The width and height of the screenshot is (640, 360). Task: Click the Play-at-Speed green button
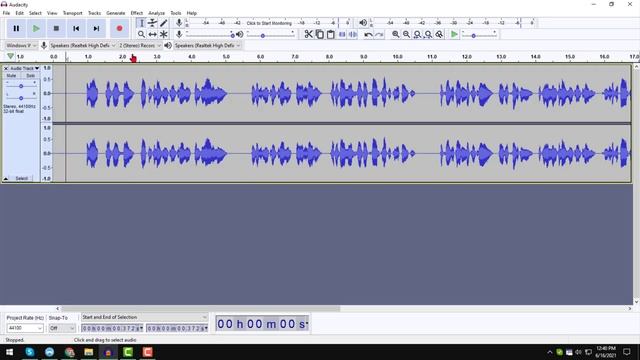pos(454,34)
